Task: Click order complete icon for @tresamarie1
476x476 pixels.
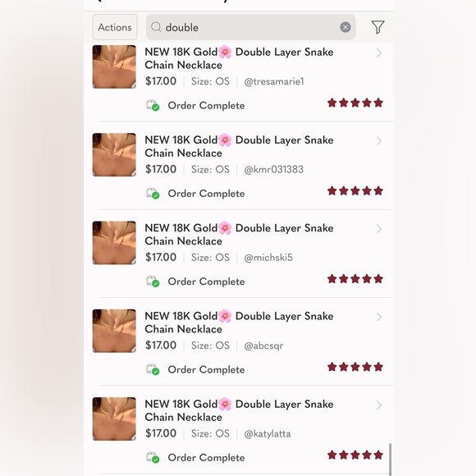Action: click(153, 105)
